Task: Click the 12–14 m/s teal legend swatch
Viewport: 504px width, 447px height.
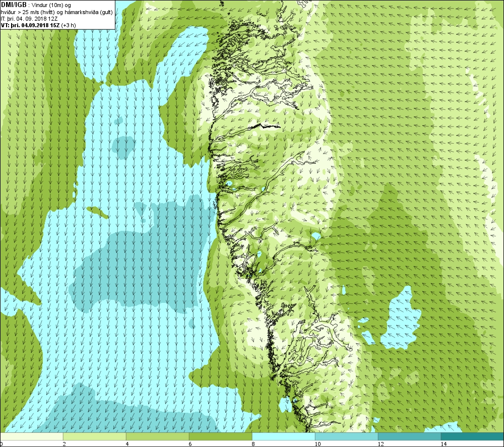Action: [409, 436]
